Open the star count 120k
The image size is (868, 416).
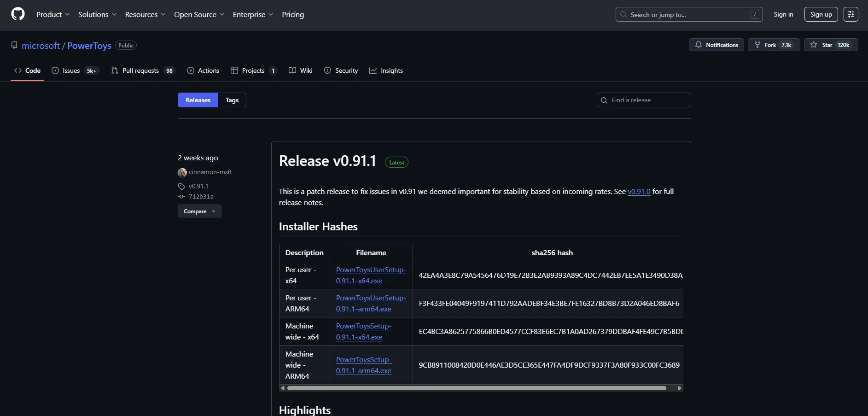843,45
